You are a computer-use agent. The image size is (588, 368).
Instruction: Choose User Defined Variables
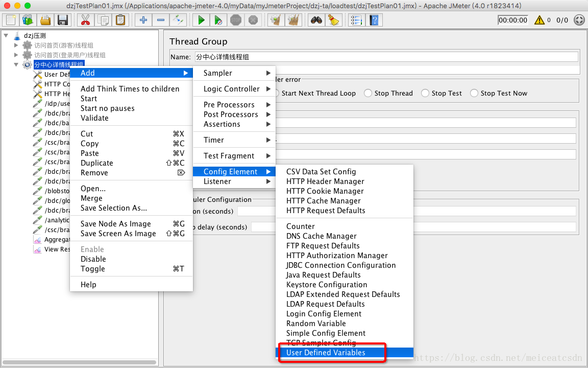tap(345, 353)
